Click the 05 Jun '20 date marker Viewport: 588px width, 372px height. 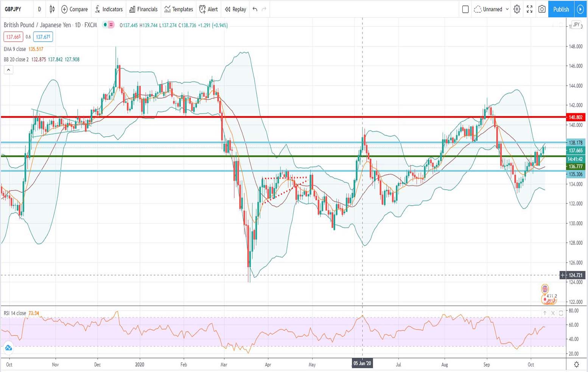pos(362,363)
